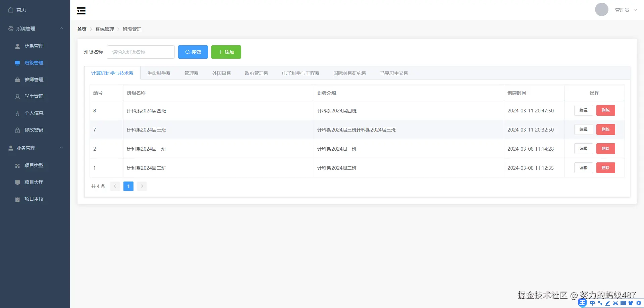Click the IME punctuation toggle icon
This screenshot has width=644, height=308.
(600, 303)
